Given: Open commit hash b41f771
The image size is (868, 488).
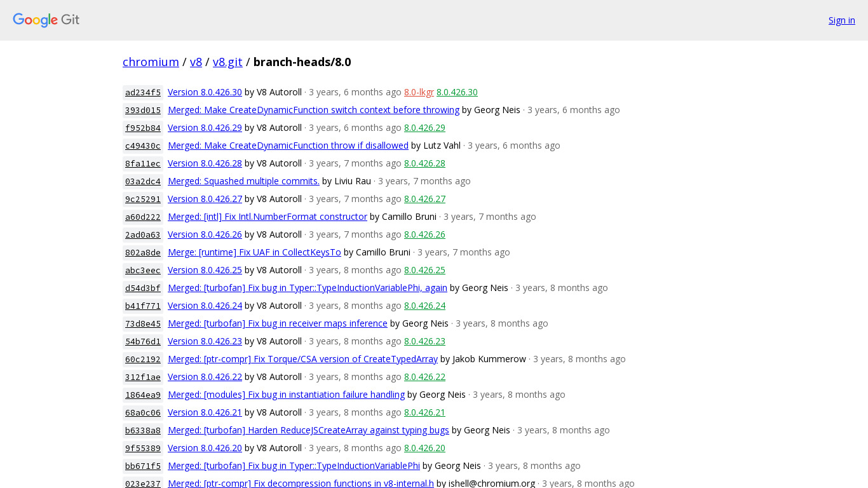Looking at the screenshot, I should 143,306.
